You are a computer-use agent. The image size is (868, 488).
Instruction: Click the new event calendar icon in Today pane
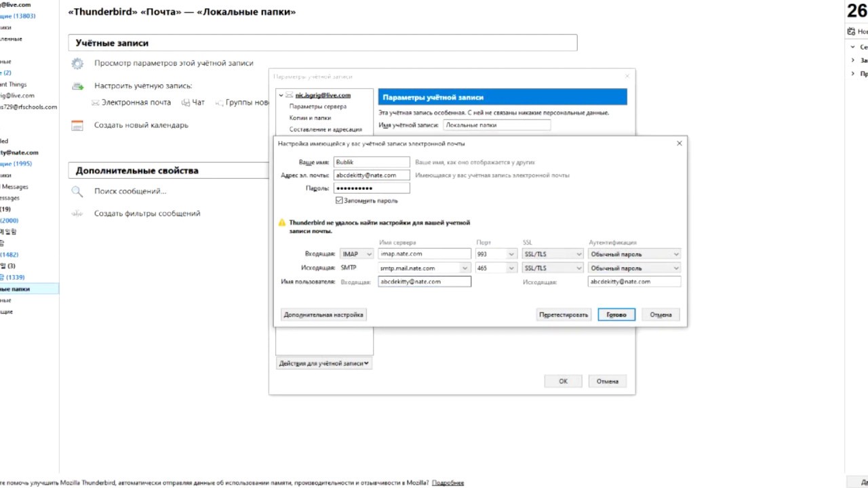click(851, 31)
